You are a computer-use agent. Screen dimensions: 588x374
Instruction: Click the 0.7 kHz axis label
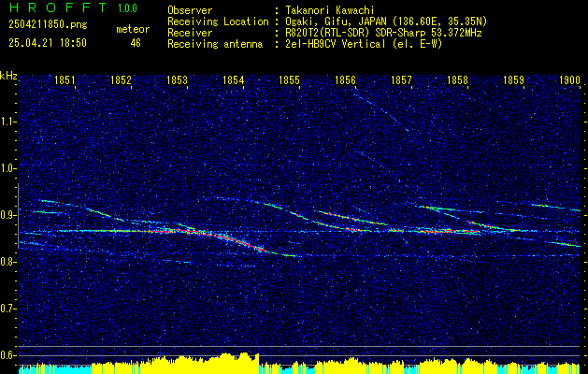point(8,309)
